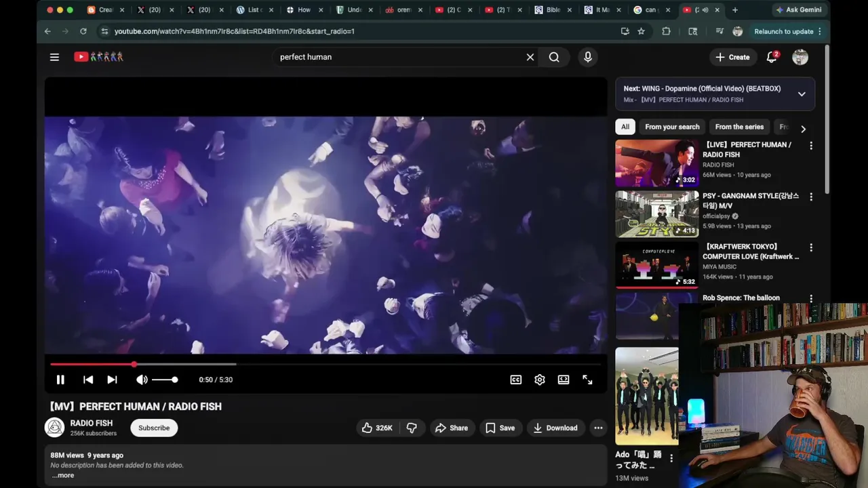Open the YouTube guide hamburger menu
Screen dimensions: 868x488
point(54,57)
